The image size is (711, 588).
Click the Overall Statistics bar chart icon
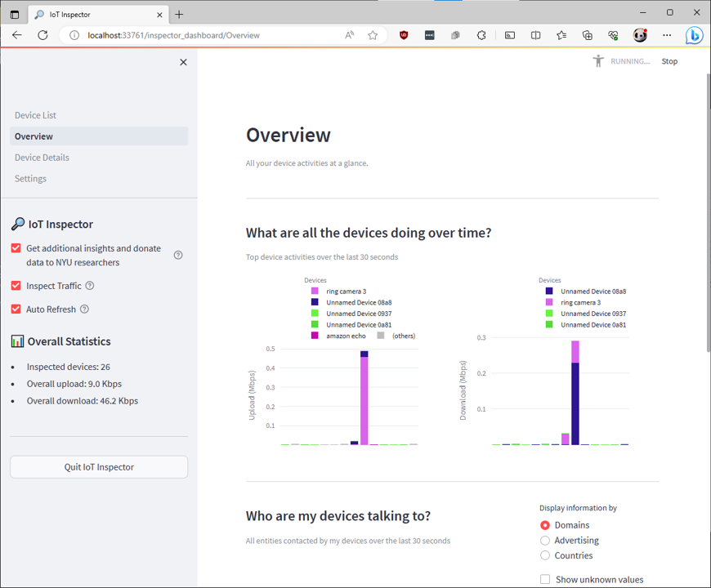(x=18, y=341)
